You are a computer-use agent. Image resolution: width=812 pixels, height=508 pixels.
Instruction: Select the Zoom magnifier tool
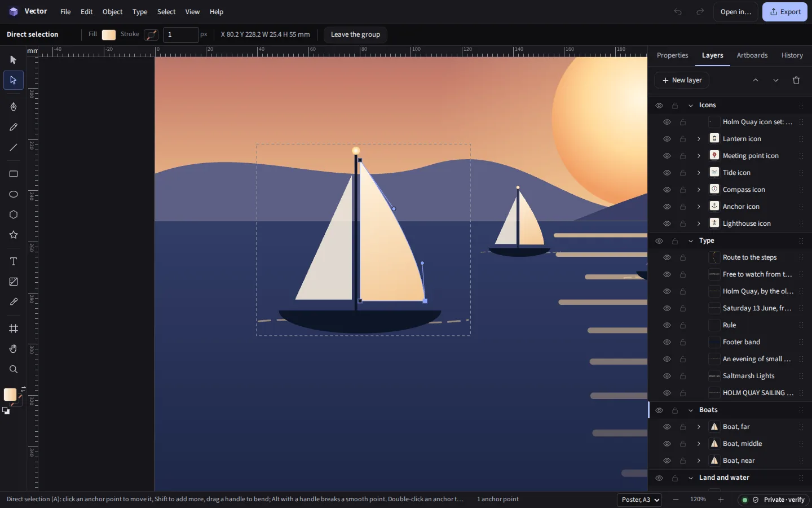coord(14,369)
